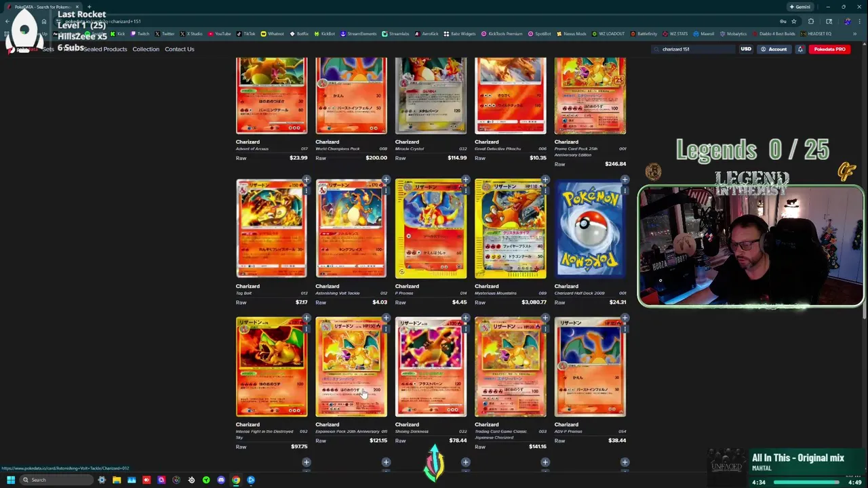Open the Great Detective Pikachu Charizard card image

[511, 96]
